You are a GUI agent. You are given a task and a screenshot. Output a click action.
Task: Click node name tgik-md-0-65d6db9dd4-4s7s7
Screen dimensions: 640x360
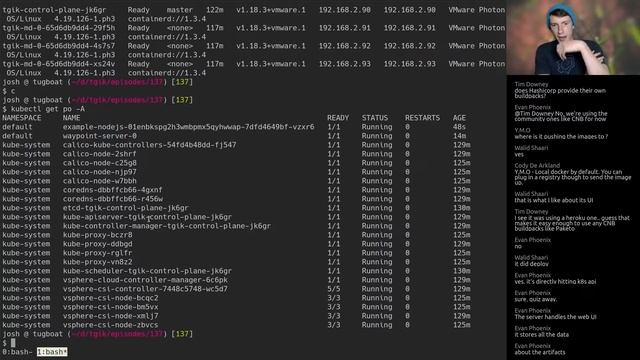coord(58,46)
